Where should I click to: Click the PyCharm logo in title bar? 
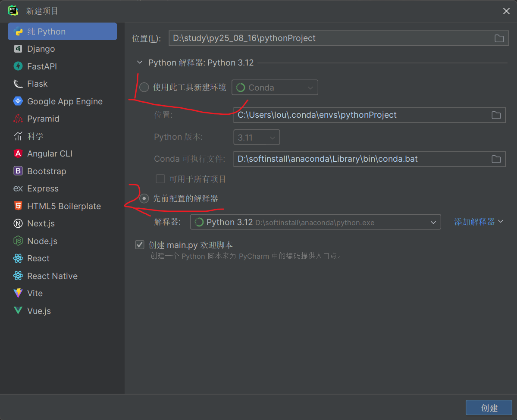click(13, 10)
